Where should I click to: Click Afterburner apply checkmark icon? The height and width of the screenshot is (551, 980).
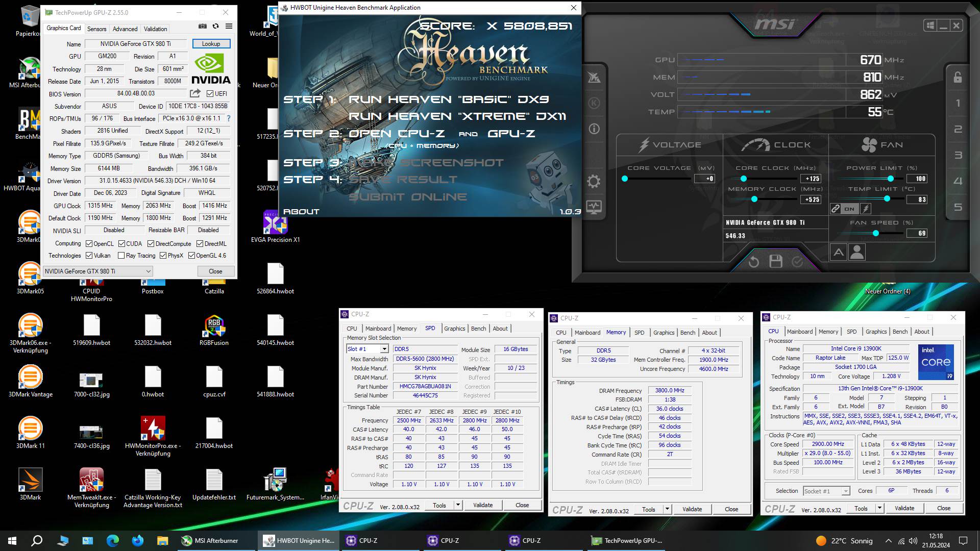797,262
